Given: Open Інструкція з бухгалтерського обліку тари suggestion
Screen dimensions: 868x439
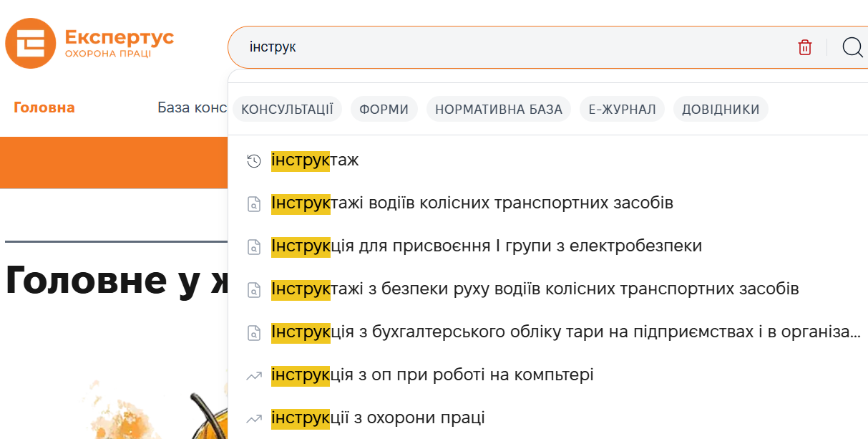Looking at the screenshot, I should 565,332.
